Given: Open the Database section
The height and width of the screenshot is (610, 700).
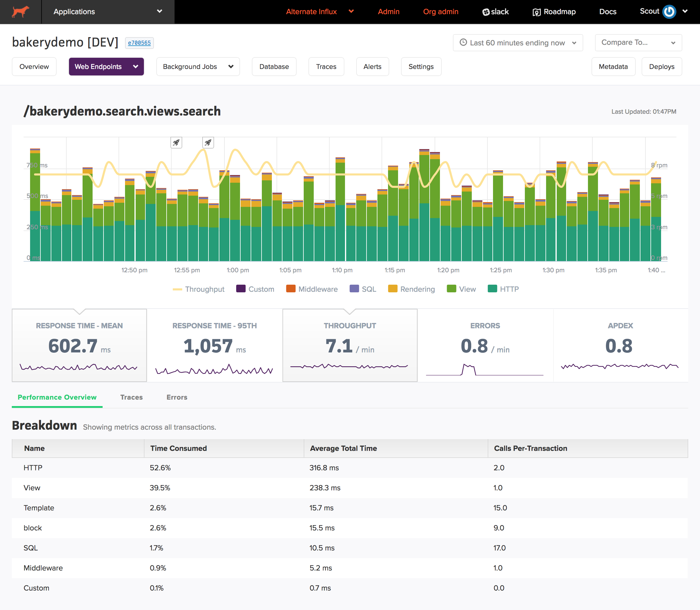Looking at the screenshot, I should (x=274, y=66).
